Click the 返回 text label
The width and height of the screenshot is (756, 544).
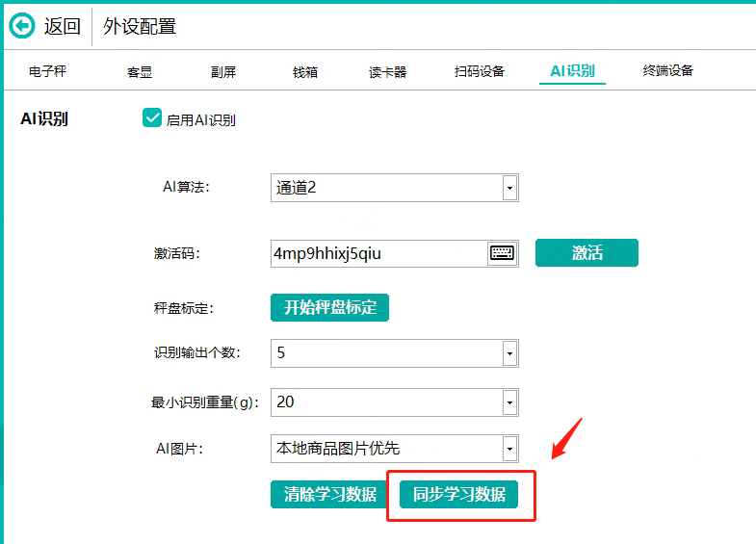click(63, 26)
